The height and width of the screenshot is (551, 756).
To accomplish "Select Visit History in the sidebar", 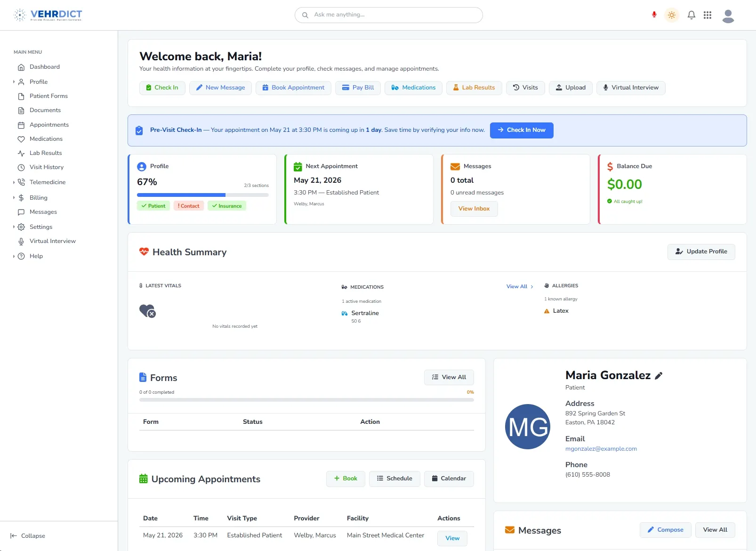I will 46,167.
